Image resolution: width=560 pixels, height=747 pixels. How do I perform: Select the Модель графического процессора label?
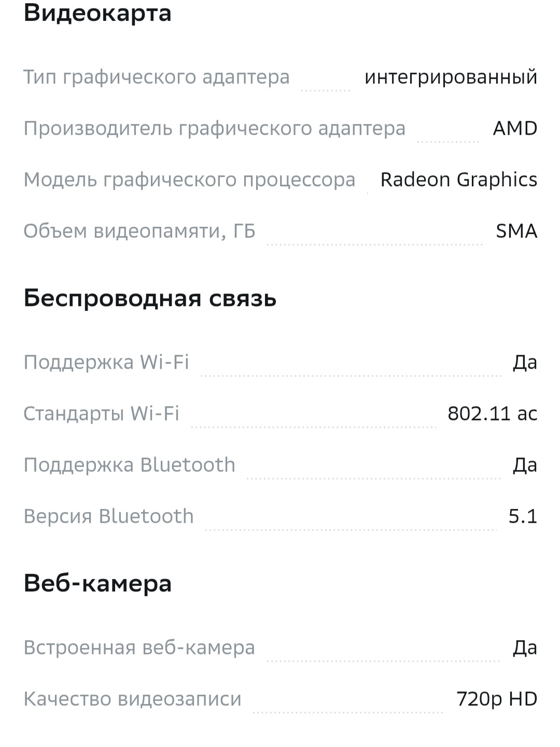(189, 179)
